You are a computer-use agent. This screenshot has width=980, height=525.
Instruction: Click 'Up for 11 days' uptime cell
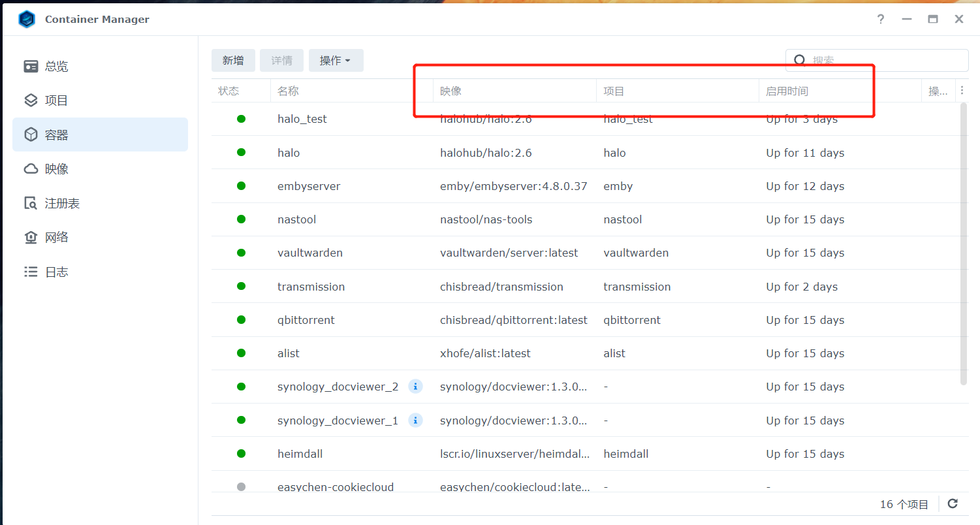point(805,153)
